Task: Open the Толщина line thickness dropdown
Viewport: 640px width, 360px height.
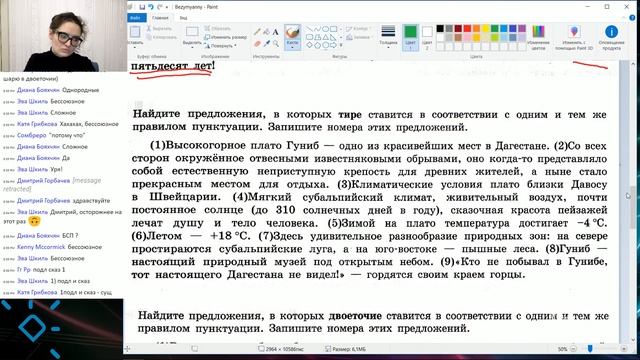Action: [388, 36]
